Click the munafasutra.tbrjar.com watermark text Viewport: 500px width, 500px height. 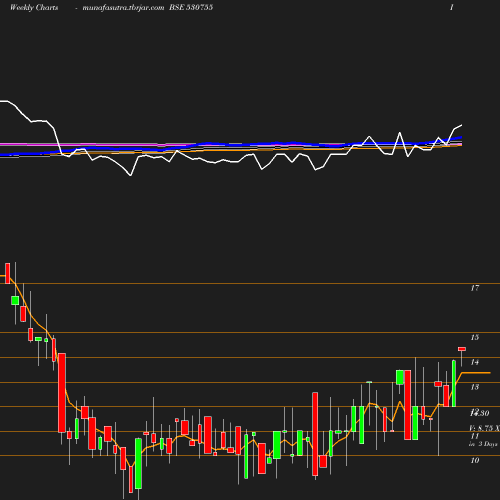click(x=123, y=7)
